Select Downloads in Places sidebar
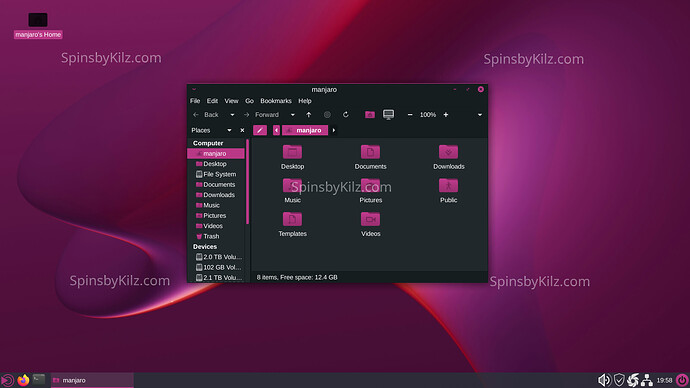Screen dimensions: 690x388 [x=216, y=195]
